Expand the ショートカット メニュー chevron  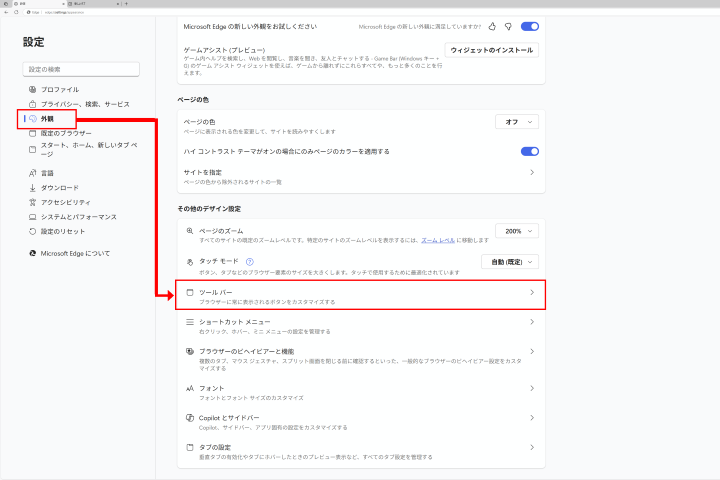point(532,322)
